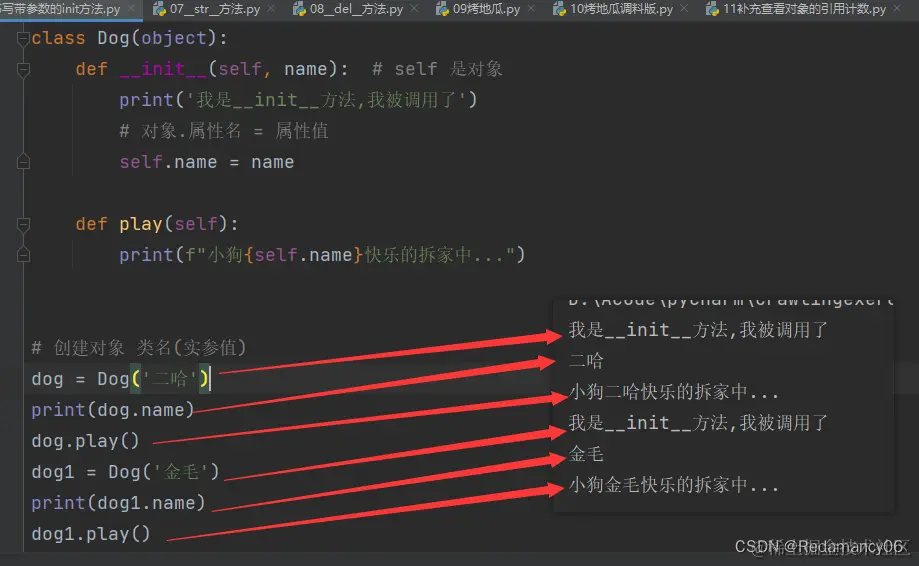Click the line def play(self):
Screen dimensions: 919x566
[x=157, y=224]
